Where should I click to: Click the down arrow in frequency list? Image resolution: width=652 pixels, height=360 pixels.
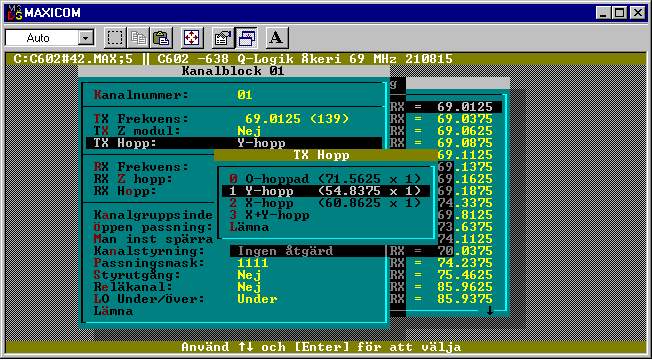490,310
